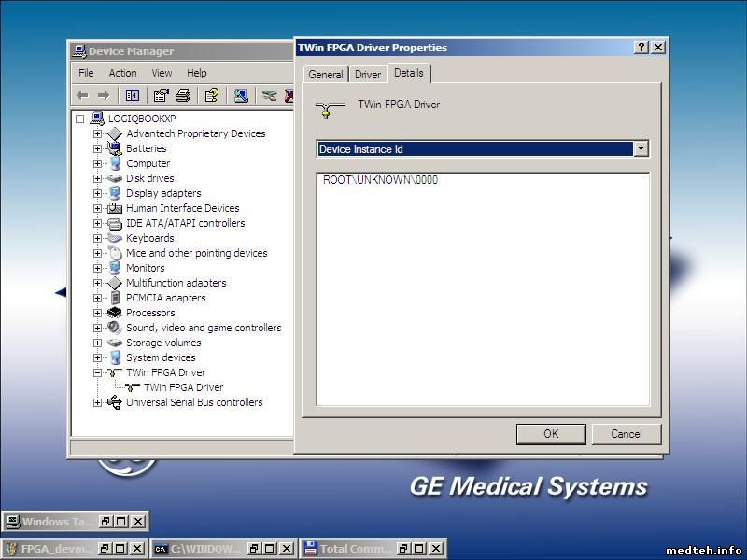Viewport: 747px width, 560px height.
Task: Switch to the General tab
Action: pyautogui.click(x=326, y=75)
